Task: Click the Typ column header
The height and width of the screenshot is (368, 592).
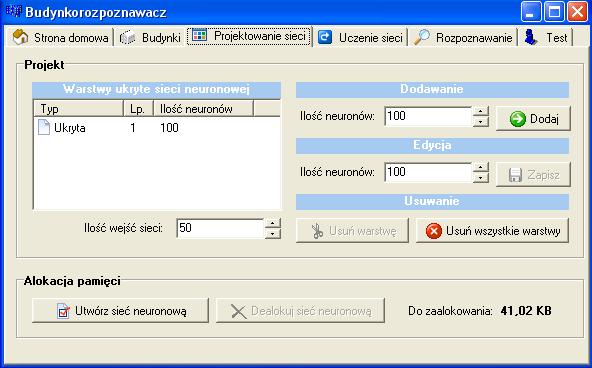Action: [x=79, y=109]
